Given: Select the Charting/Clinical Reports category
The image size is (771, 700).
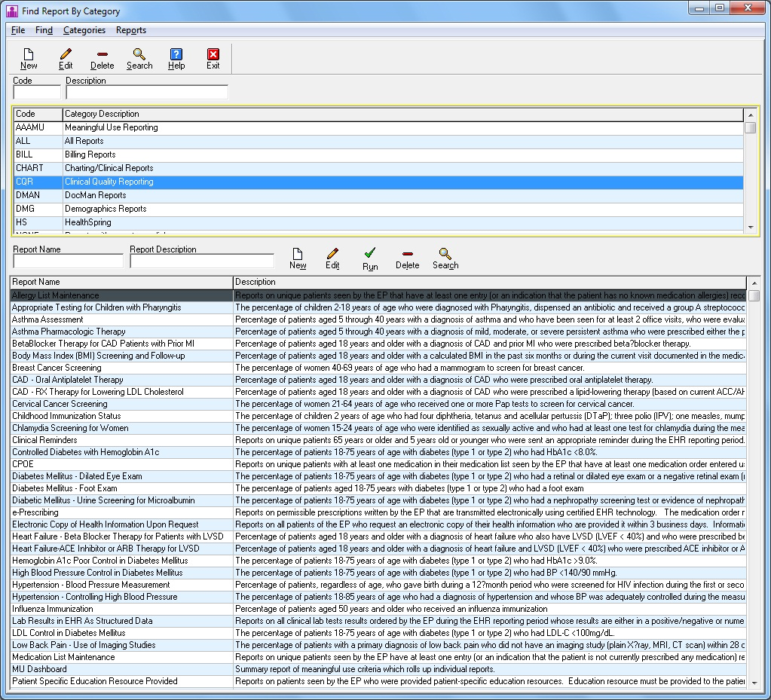Looking at the screenshot, I should pyautogui.click(x=378, y=168).
